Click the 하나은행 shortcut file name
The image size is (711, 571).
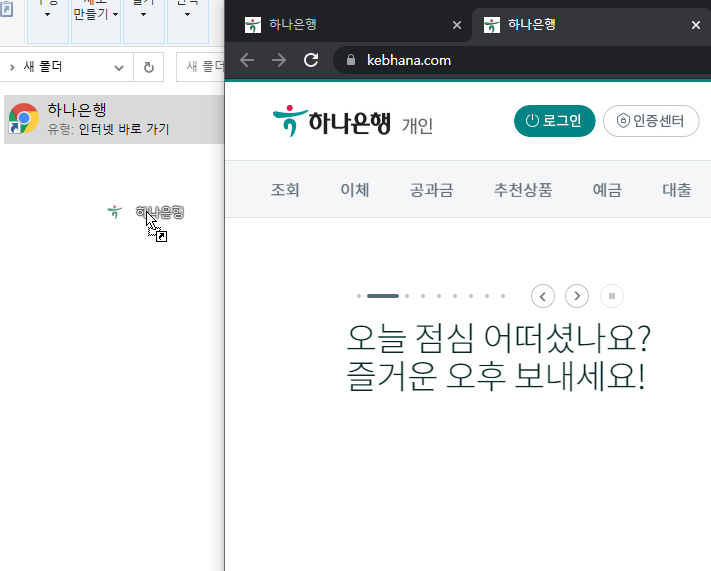point(77,110)
